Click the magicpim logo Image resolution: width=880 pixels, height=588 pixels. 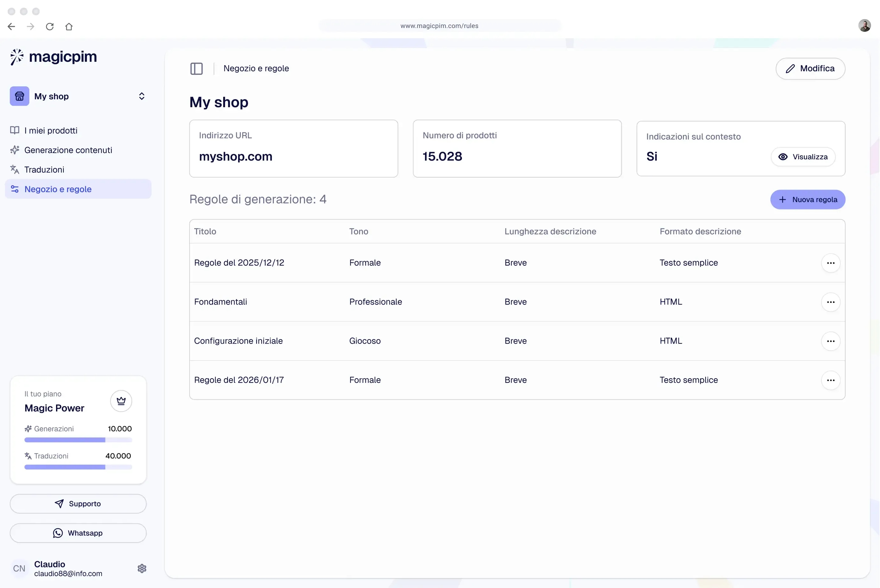[x=53, y=57]
